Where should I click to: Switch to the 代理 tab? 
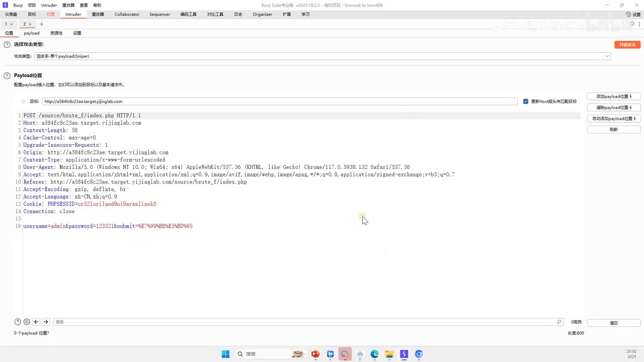click(x=50, y=15)
